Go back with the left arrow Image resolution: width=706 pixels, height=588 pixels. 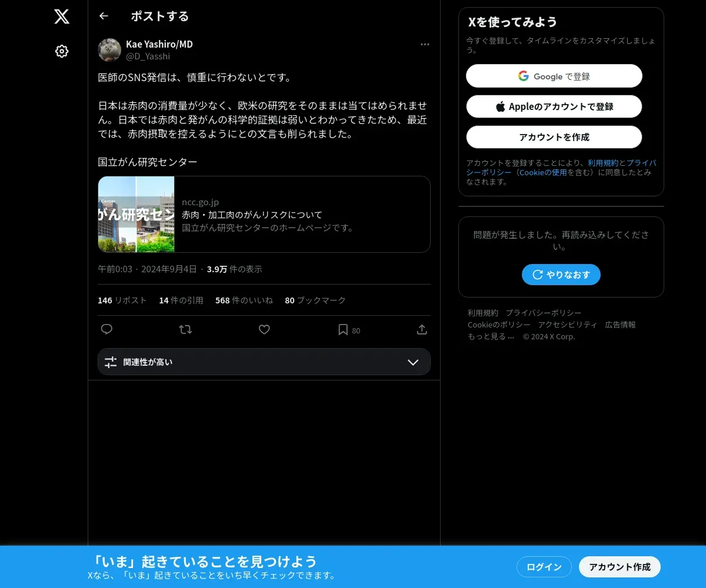coord(104,16)
